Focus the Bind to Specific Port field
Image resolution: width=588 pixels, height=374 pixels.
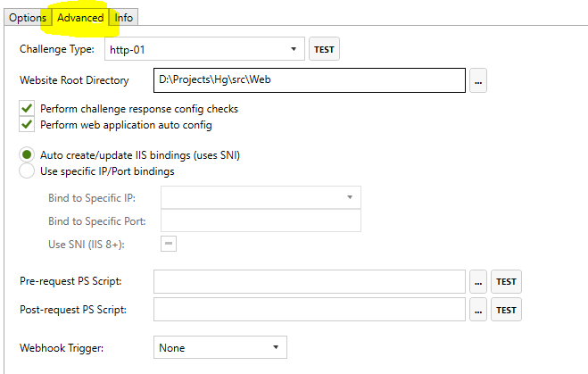pos(260,220)
